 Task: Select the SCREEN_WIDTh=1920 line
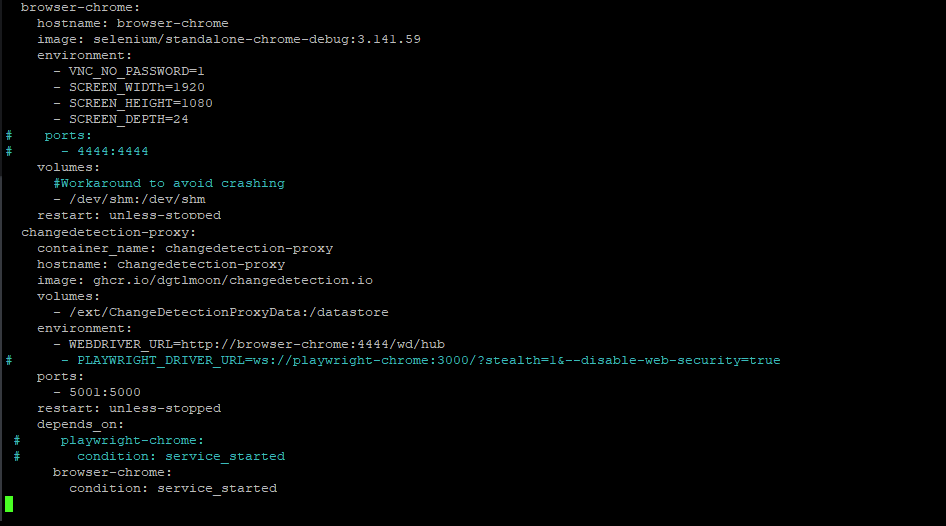click(129, 87)
